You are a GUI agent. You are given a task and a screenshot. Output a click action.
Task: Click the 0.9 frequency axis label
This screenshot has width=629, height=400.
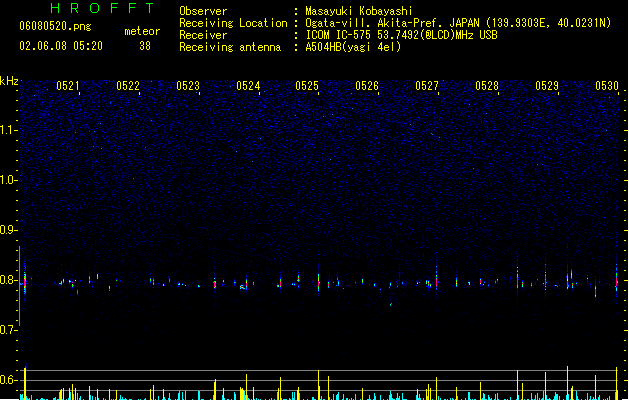point(8,230)
